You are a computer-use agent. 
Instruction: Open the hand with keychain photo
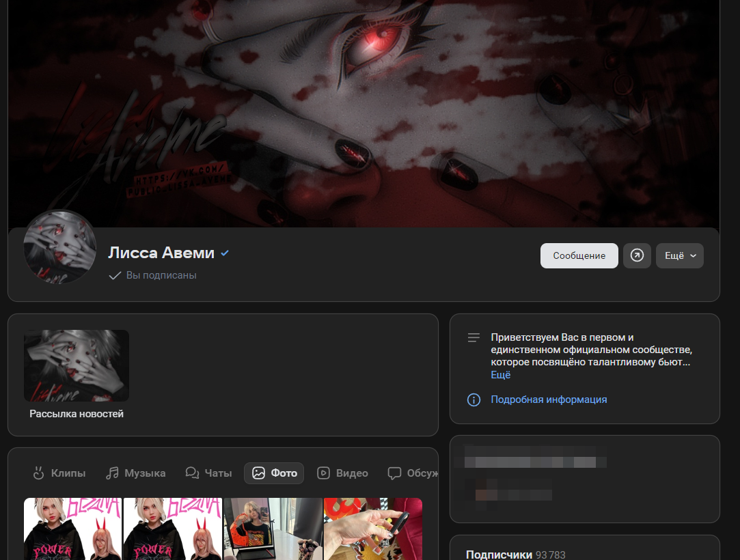pyautogui.click(x=373, y=529)
